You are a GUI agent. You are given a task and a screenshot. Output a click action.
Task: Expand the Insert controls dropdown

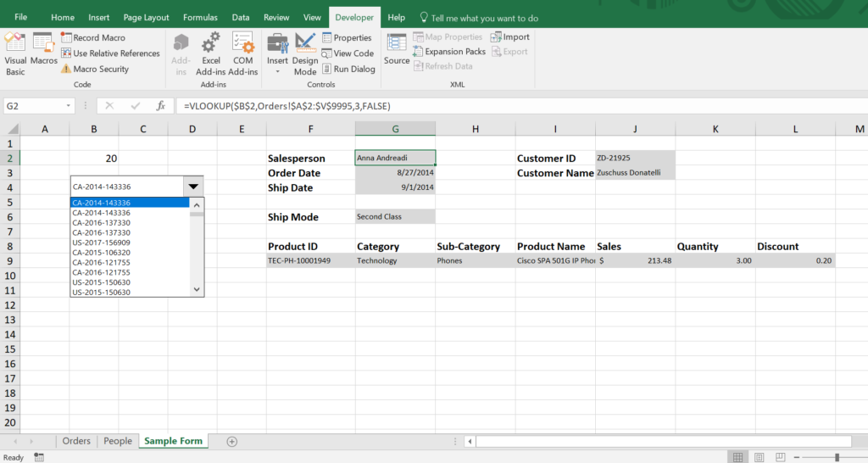tap(277, 71)
